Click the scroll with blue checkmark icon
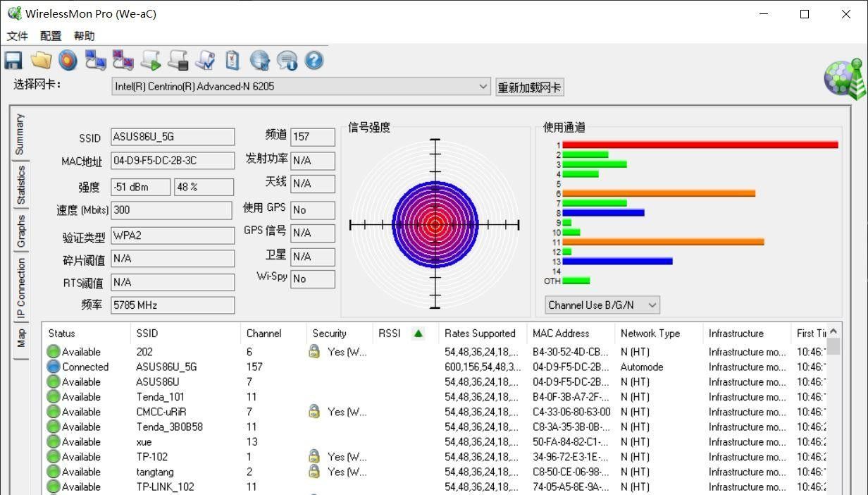The image size is (868, 495). coord(205,61)
